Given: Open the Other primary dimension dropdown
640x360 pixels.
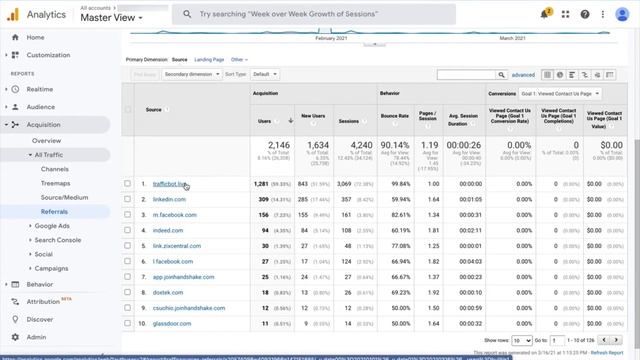Looking at the screenshot, I should pos(239,60).
